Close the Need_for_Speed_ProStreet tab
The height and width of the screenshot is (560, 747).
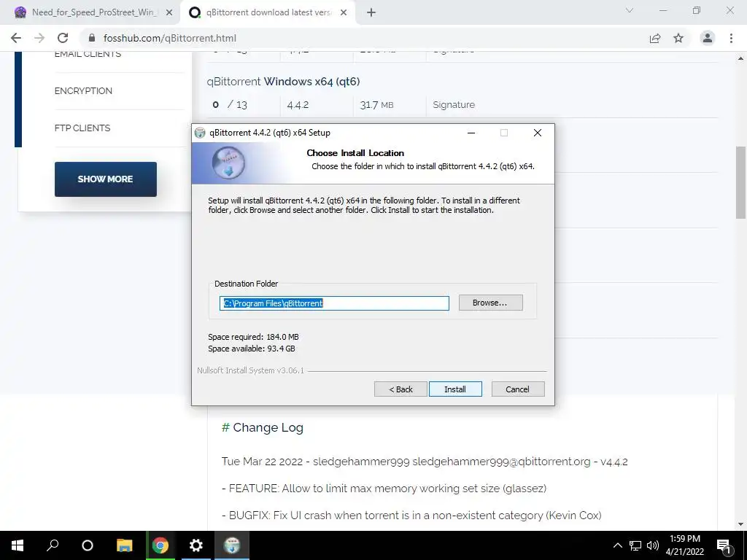[169, 13]
